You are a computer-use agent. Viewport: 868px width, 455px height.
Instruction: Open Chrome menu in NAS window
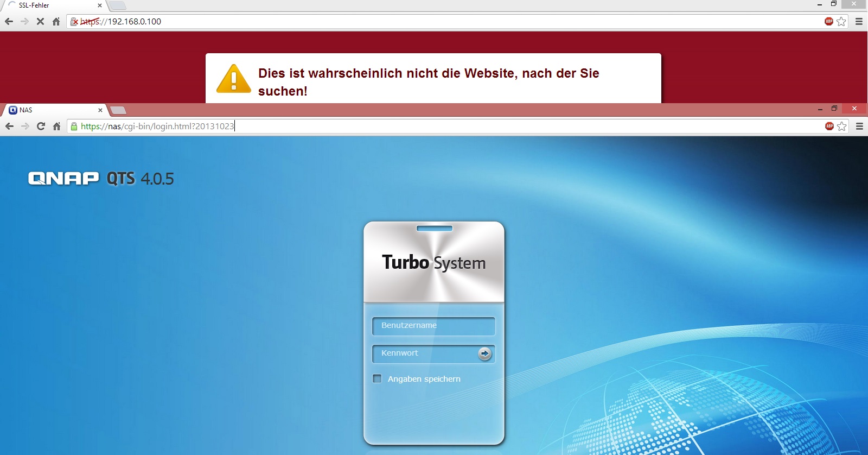point(859,126)
